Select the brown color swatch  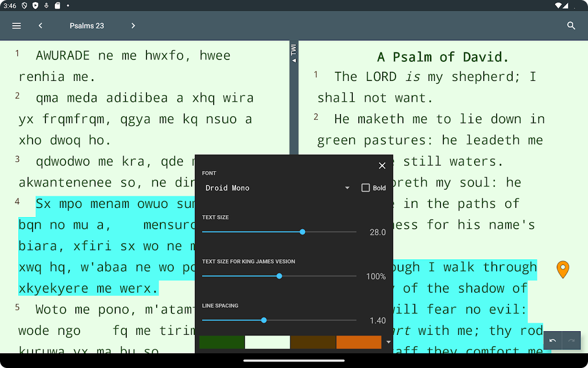(313, 342)
